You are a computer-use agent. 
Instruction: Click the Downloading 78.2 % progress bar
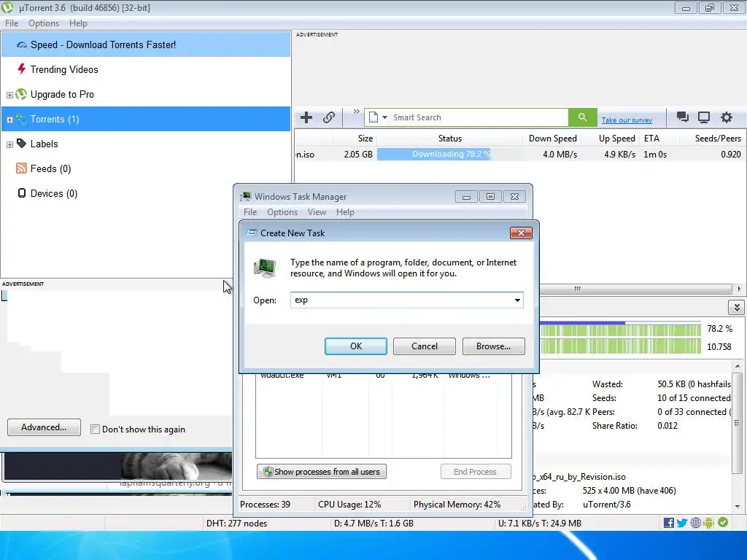(449, 155)
